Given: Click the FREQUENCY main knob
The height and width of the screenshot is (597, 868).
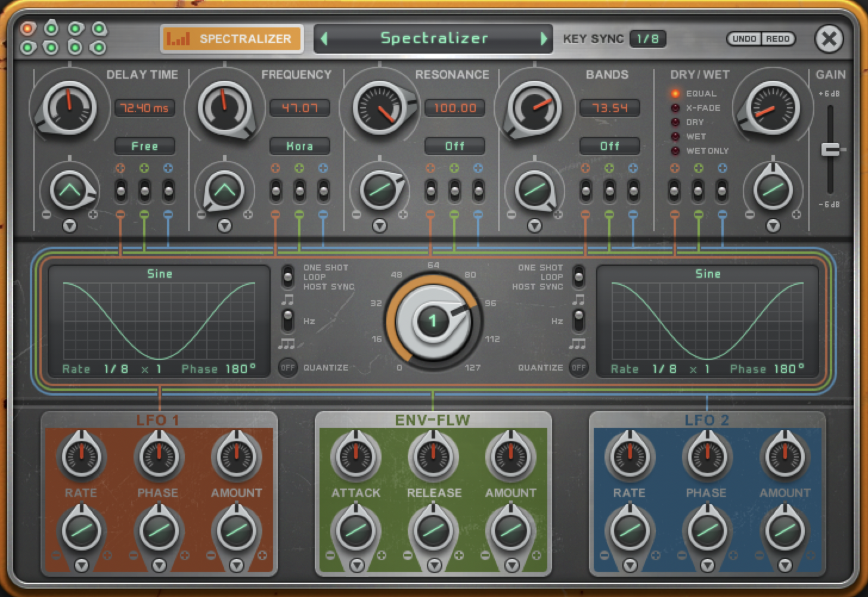Looking at the screenshot, I should pyautogui.click(x=224, y=107).
